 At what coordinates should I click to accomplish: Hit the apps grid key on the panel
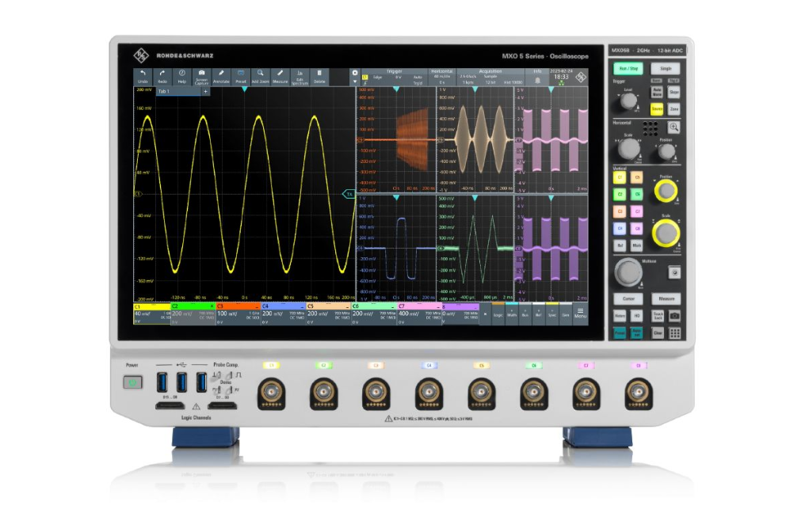click(x=675, y=333)
